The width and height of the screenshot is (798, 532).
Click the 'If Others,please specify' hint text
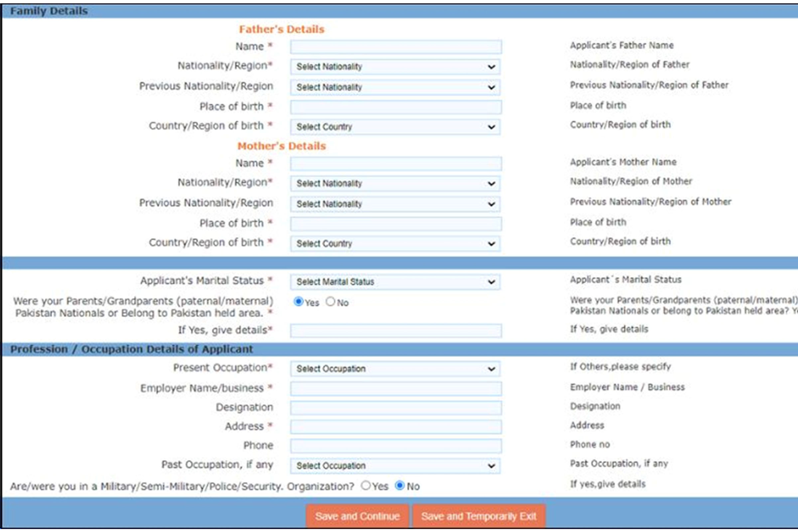pyautogui.click(x=620, y=367)
